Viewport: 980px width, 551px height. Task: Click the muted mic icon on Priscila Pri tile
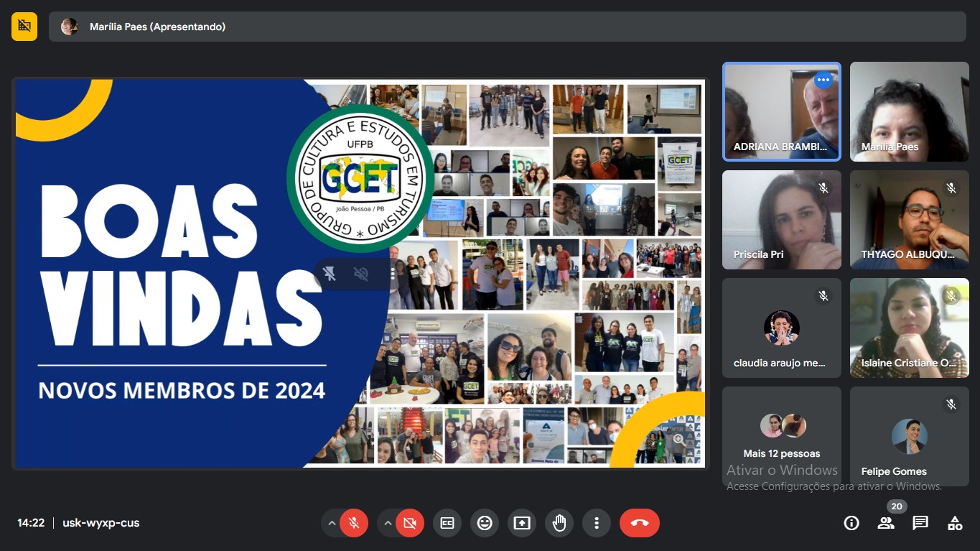(823, 188)
